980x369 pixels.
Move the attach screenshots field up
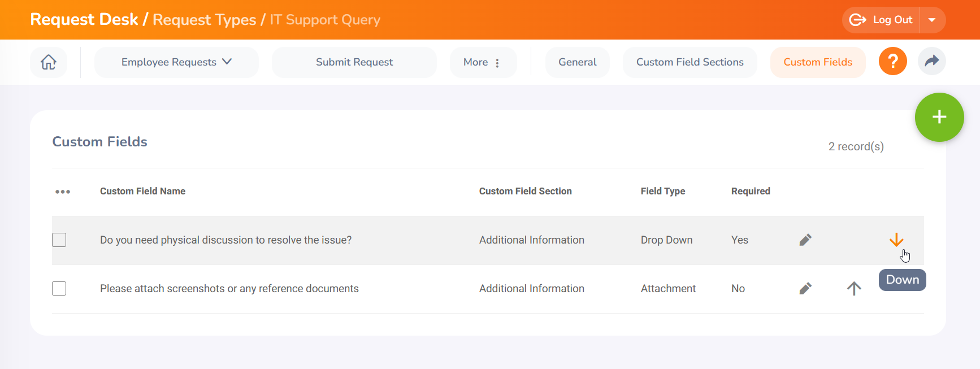[x=854, y=289]
